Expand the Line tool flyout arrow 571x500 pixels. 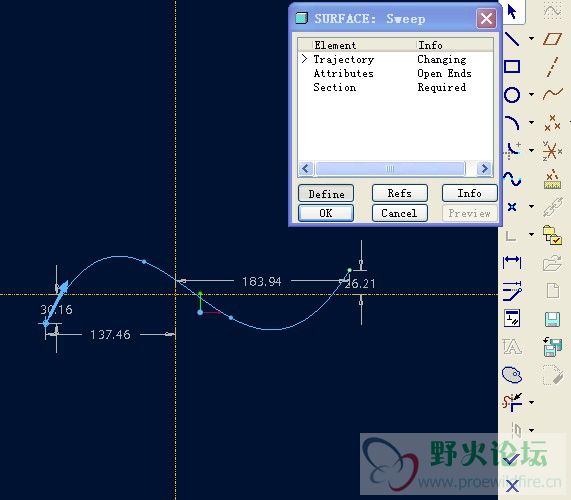tap(531, 38)
